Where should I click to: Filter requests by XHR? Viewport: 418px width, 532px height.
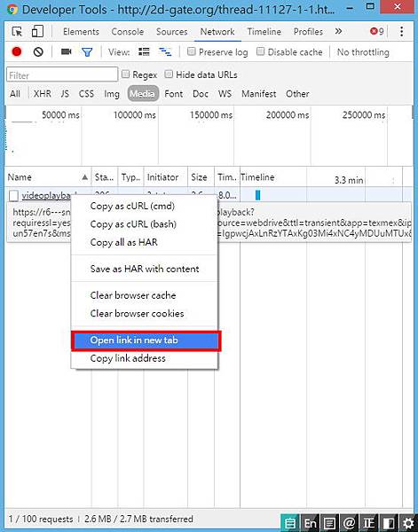(x=43, y=94)
